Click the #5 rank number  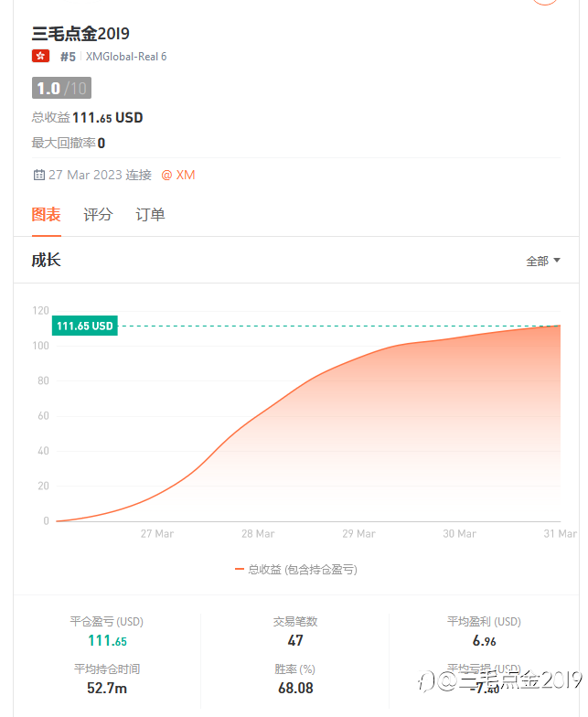coord(68,57)
